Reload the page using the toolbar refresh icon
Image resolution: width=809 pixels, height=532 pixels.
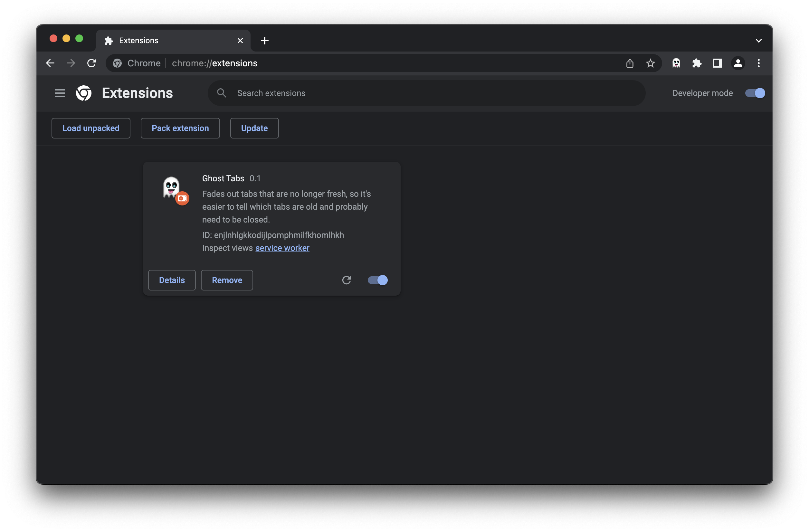coord(91,63)
